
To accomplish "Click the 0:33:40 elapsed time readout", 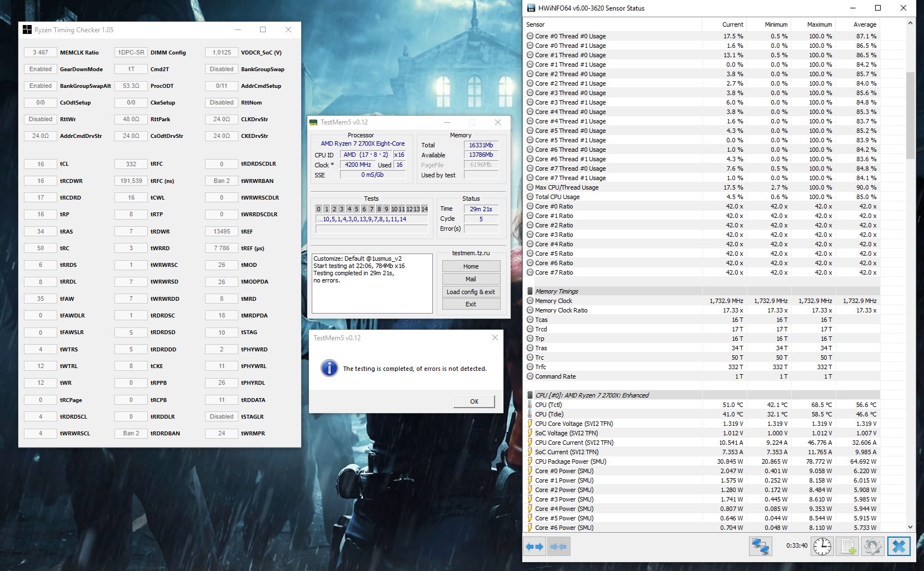I will pyautogui.click(x=797, y=545).
